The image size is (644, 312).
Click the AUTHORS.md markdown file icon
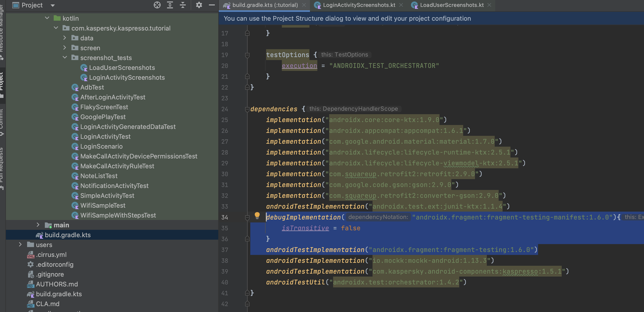pos(31,284)
